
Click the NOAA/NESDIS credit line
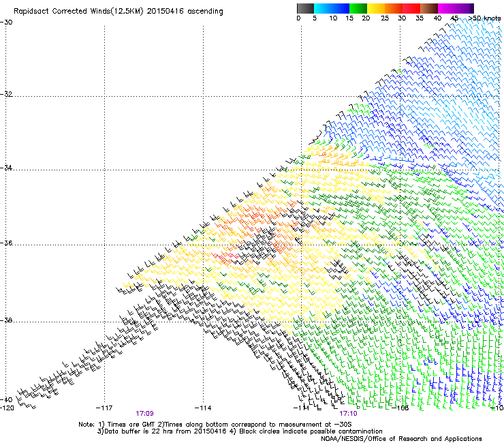(x=401, y=439)
